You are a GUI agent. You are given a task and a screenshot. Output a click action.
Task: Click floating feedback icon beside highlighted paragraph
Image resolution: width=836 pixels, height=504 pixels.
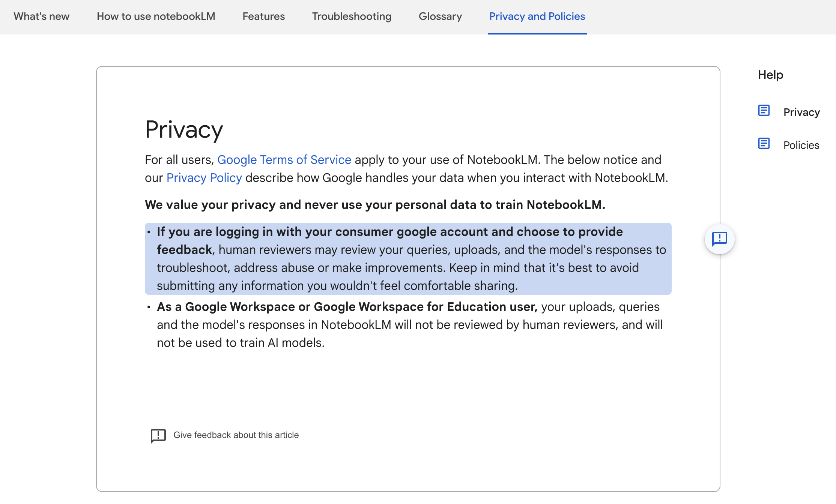pos(719,239)
